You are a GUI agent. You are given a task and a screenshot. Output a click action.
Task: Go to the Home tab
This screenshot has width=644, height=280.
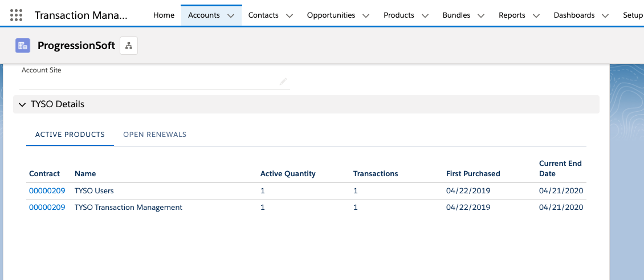point(164,15)
